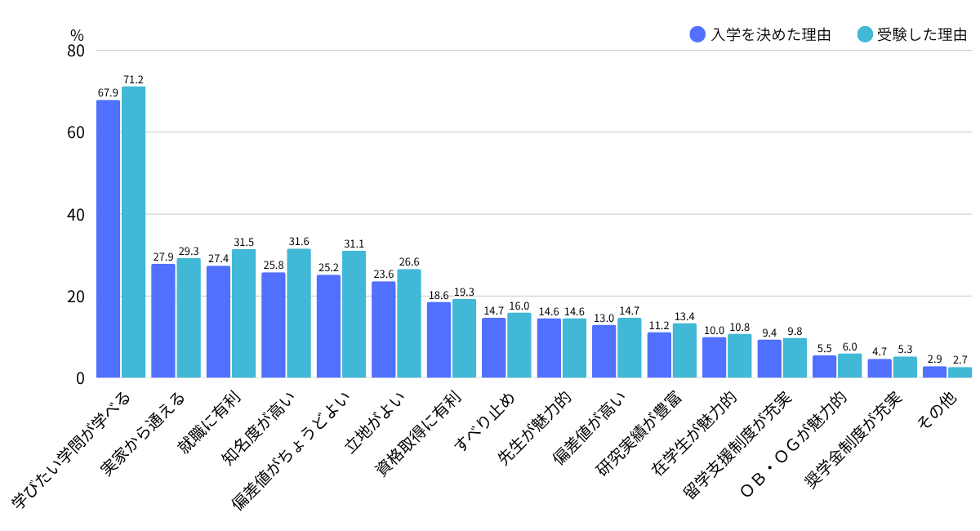
Task: Select the cyan 14.6 bar for 先生が魅力的
Action: (574, 349)
